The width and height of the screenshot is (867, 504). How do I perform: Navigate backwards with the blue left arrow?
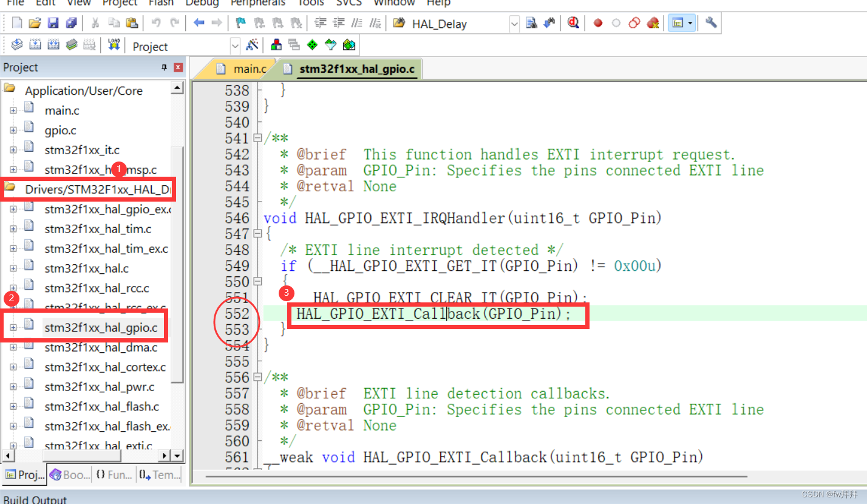[199, 23]
